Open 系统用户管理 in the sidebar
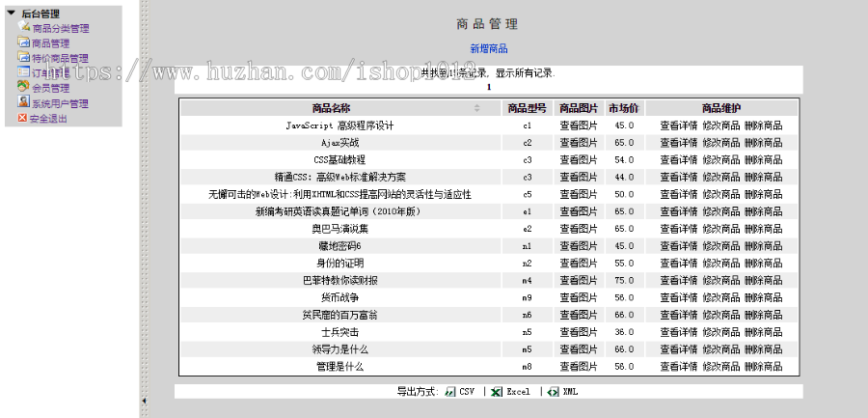 coord(60,103)
